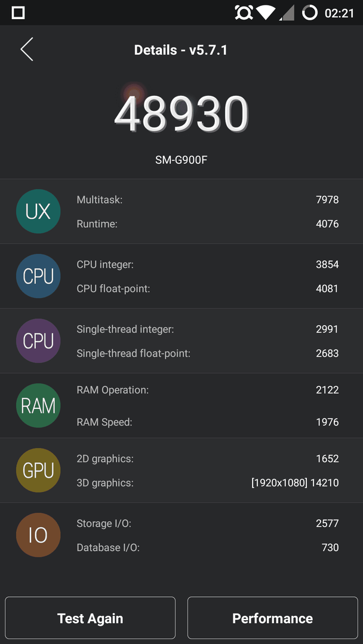The height and width of the screenshot is (644, 363).
Task: Tap the back arrow in header
Action: point(27,49)
